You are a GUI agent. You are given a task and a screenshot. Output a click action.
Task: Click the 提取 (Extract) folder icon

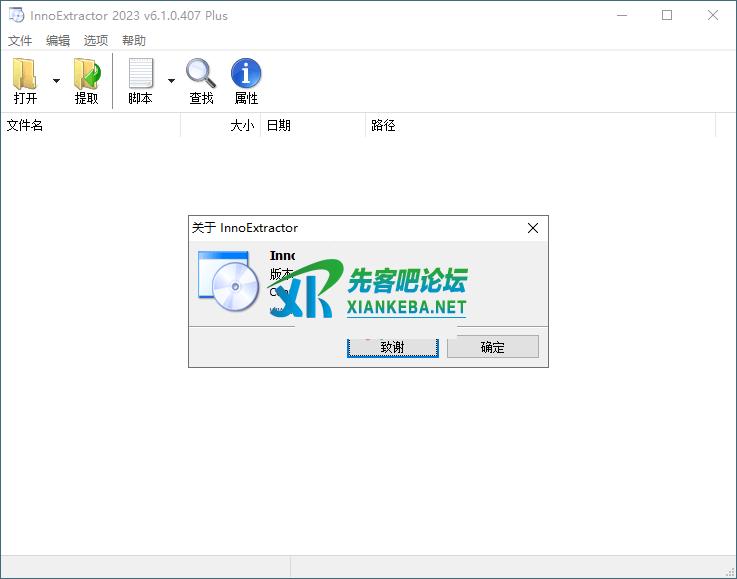point(86,74)
